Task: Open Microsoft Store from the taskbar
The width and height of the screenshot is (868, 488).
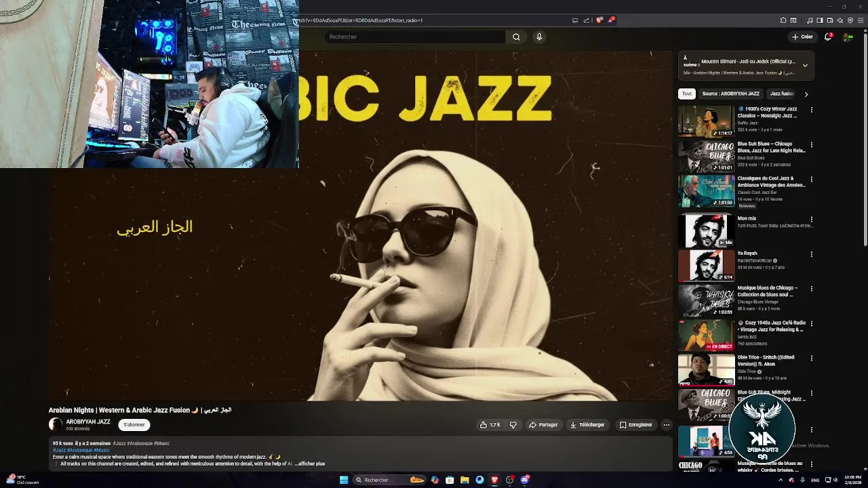Action: [450, 480]
